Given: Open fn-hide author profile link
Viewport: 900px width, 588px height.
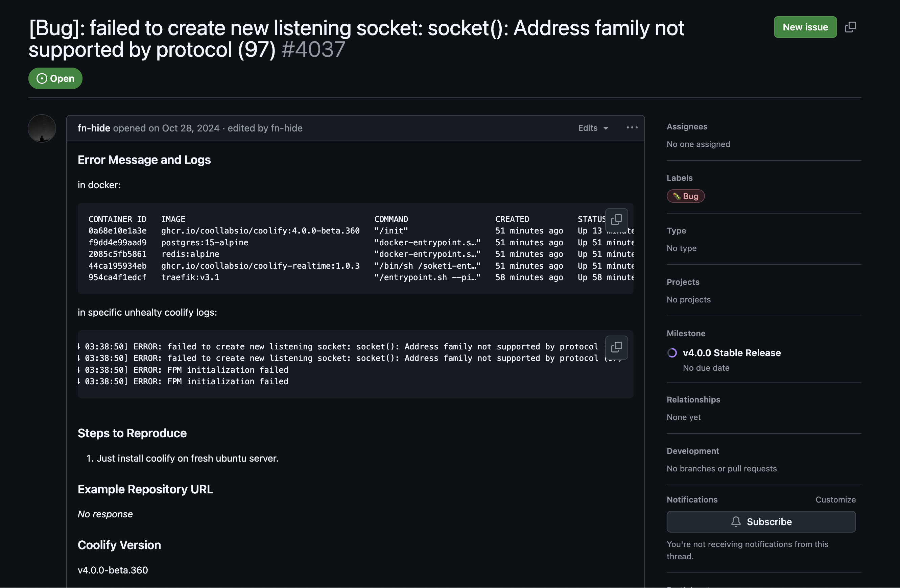Looking at the screenshot, I should (x=94, y=128).
